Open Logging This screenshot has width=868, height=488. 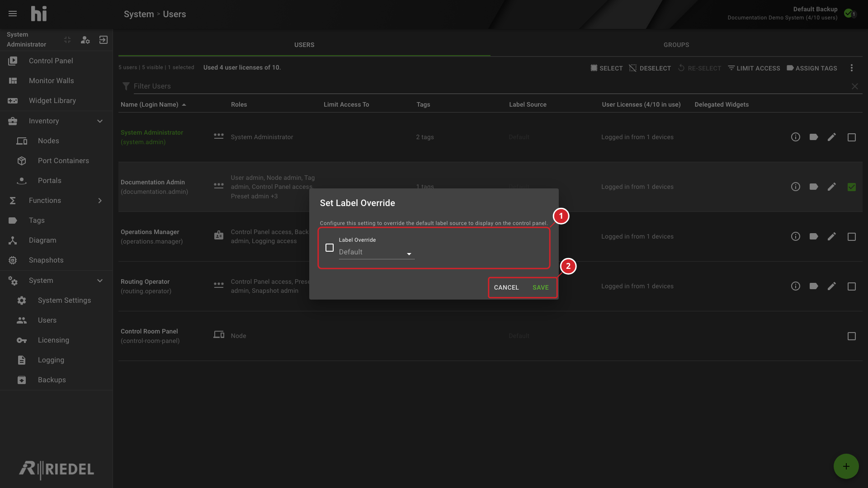pyautogui.click(x=56, y=360)
